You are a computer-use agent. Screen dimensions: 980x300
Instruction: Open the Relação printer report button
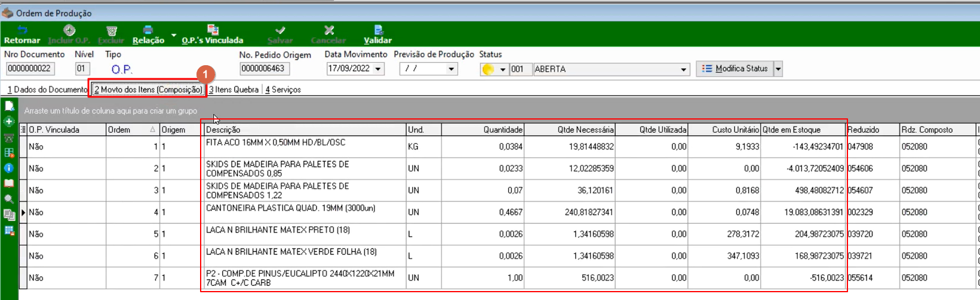(148, 35)
